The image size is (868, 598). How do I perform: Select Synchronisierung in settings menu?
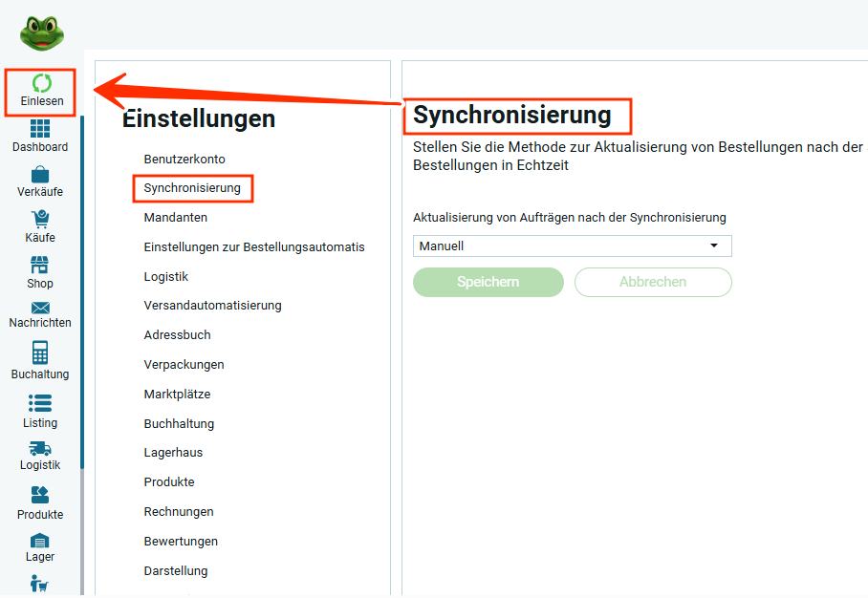tap(192, 188)
